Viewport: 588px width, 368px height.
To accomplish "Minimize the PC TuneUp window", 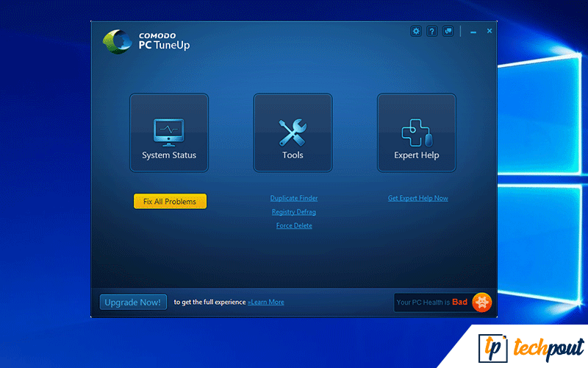I will pos(473,32).
